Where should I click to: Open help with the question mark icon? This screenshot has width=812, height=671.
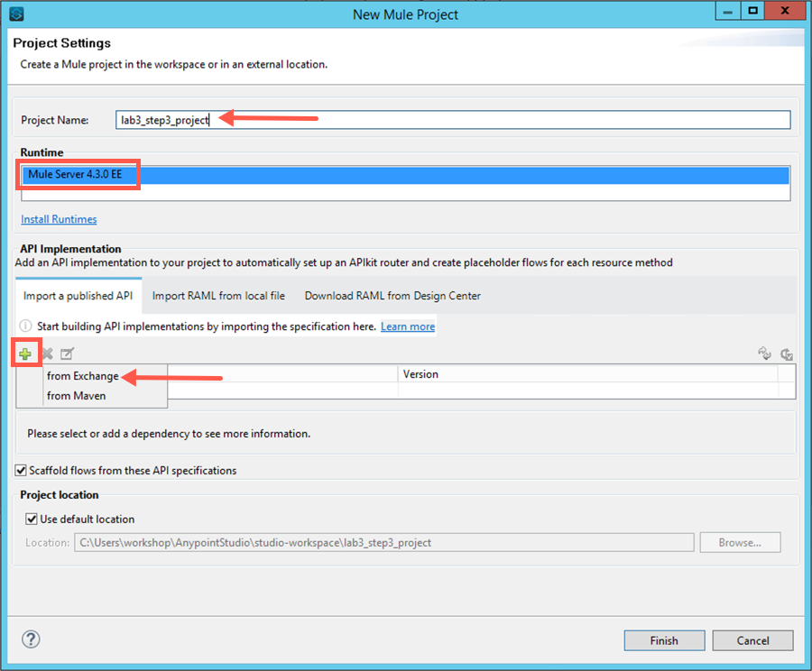click(31, 639)
